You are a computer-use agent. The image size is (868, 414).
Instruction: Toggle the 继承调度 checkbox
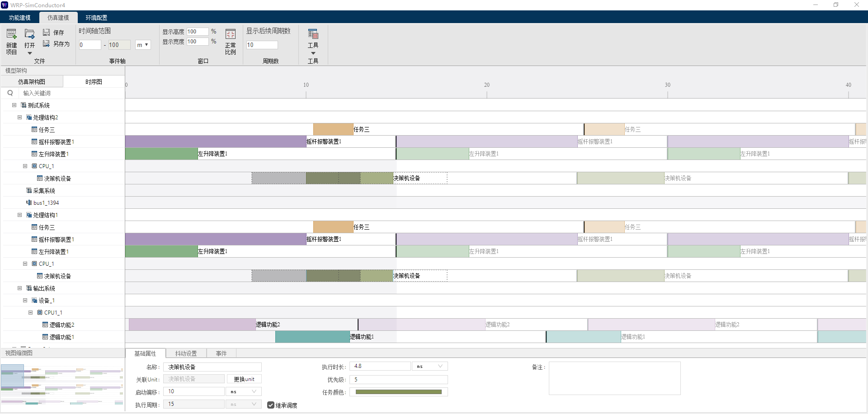pyautogui.click(x=271, y=405)
